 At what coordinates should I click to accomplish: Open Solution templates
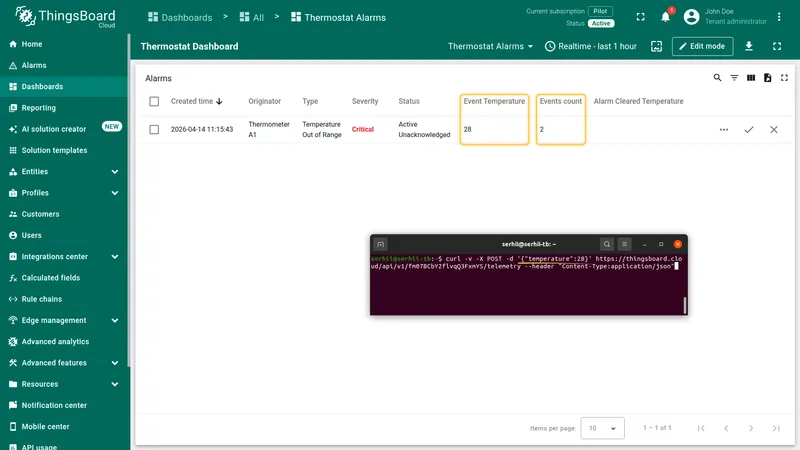tap(64, 151)
